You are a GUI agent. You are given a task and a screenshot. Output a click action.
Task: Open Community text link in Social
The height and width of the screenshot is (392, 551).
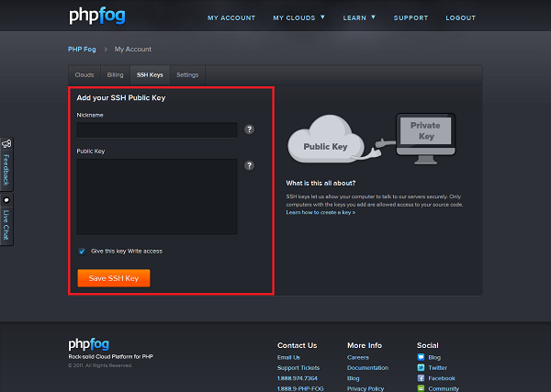point(444,388)
